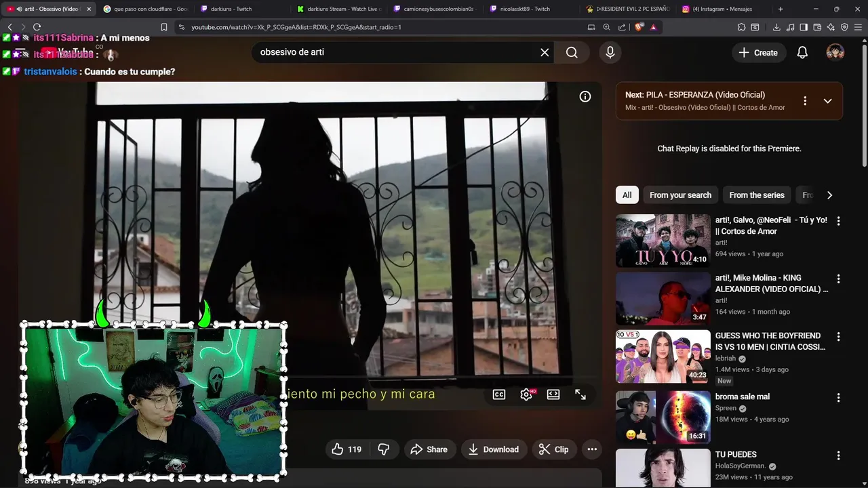Open browser hamburger main menu
This screenshot has height=488, width=868.
(858, 27)
